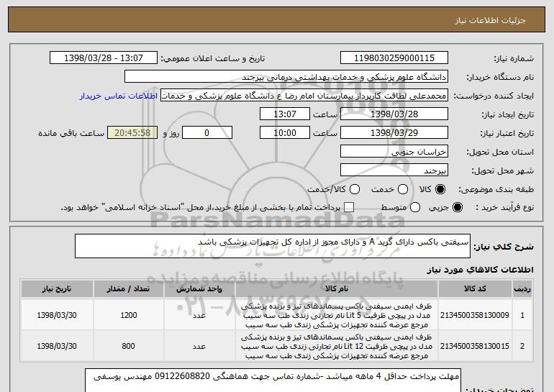
Task: Click the buyer notes text box
Action: point(273,380)
